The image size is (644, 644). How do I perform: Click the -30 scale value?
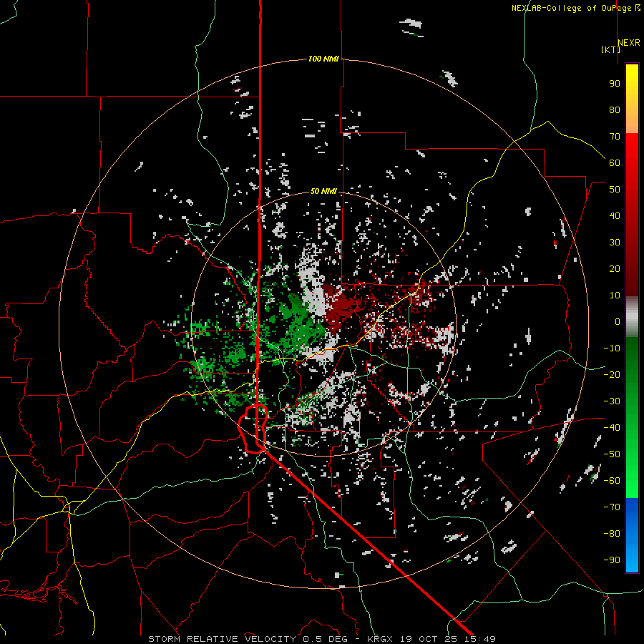(612, 401)
